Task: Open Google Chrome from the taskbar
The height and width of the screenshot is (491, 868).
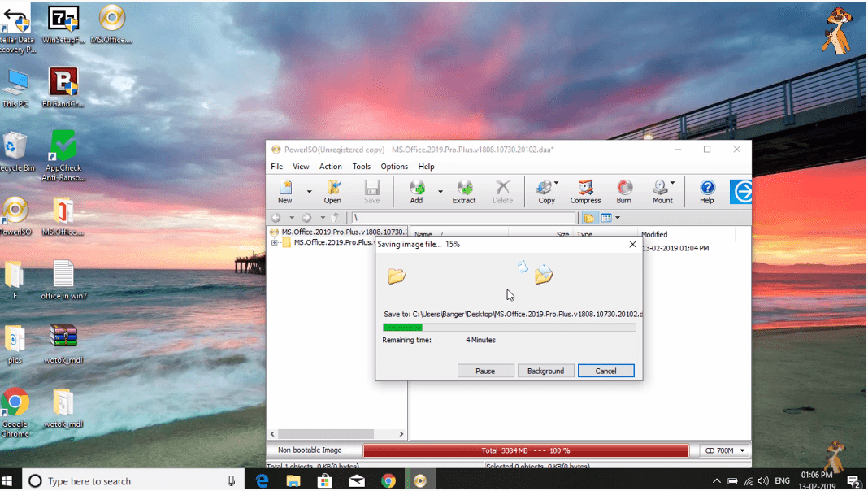Action: [x=388, y=480]
